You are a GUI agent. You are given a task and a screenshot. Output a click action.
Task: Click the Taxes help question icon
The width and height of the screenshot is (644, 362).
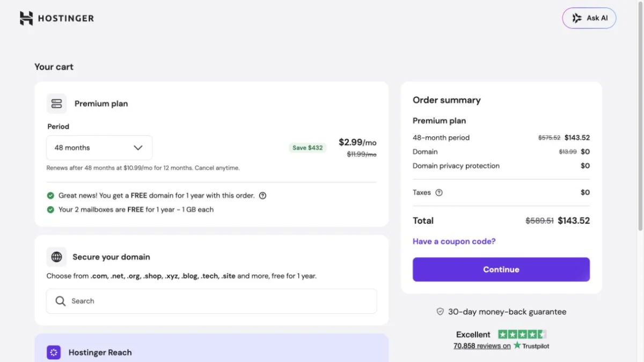pos(439,193)
